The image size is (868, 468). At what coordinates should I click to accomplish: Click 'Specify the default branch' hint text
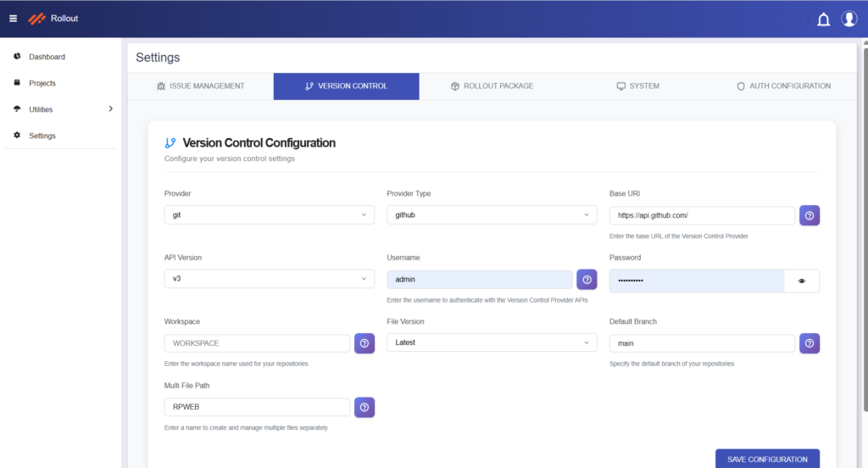[x=671, y=364]
